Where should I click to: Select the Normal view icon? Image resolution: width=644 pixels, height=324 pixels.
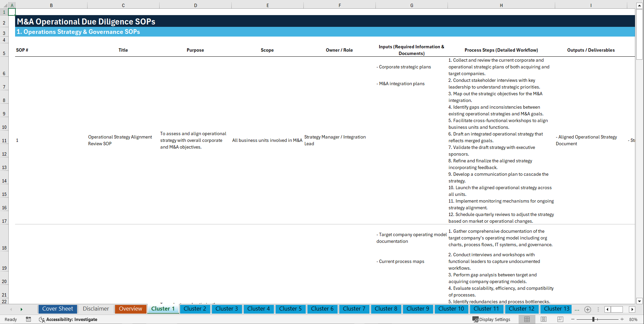527,319
